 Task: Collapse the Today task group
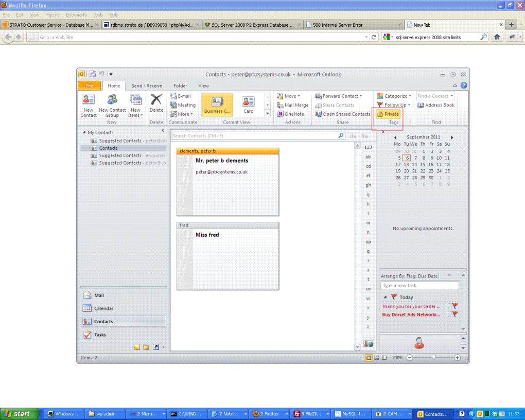click(x=386, y=297)
